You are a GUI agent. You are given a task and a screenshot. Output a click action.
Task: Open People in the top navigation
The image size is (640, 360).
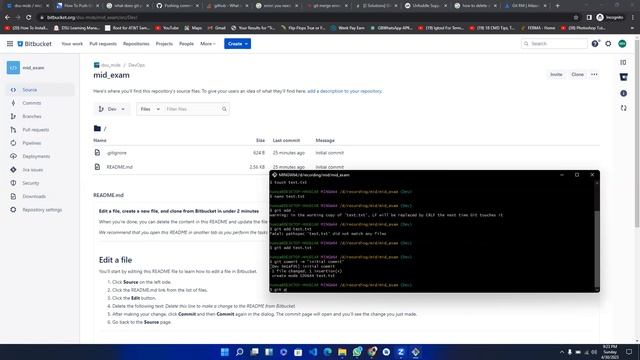(186, 44)
